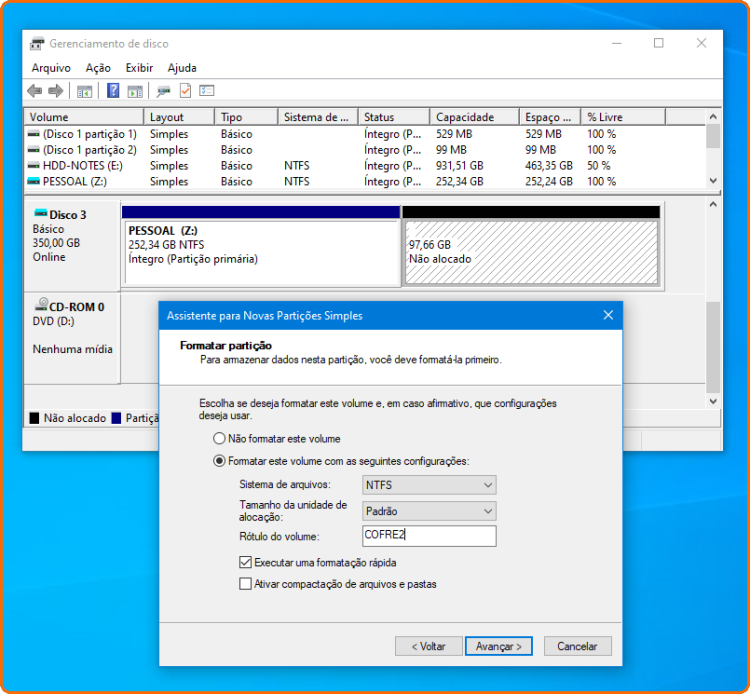
Task: Open the 'Sistema de arquivos' NTFS dropdown
Action: point(429,485)
